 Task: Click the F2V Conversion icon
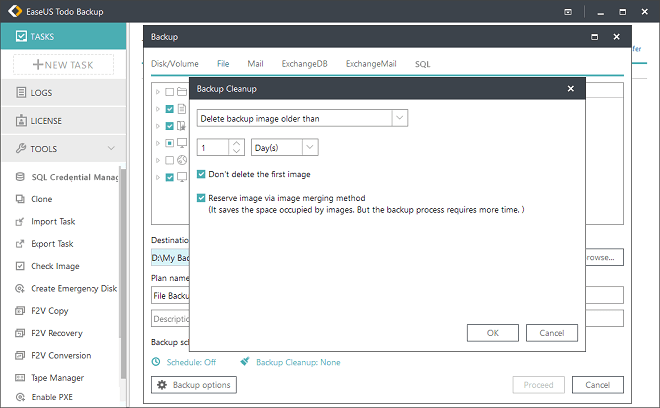pos(20,355)
